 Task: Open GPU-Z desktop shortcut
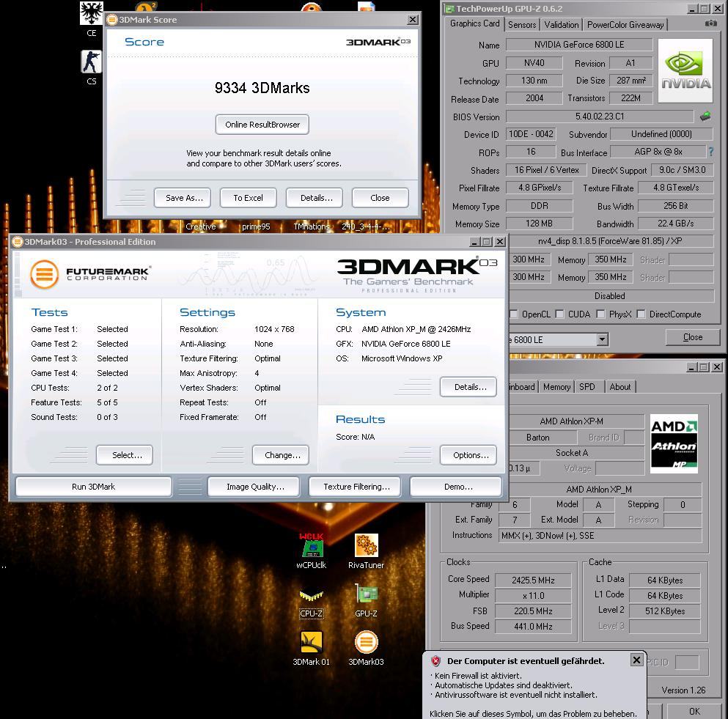[x=367, y=601]
